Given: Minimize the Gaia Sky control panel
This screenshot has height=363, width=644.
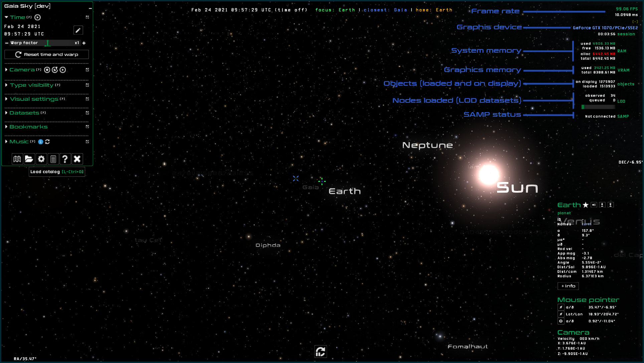Looking at the screenshot, I should point(90,8).
